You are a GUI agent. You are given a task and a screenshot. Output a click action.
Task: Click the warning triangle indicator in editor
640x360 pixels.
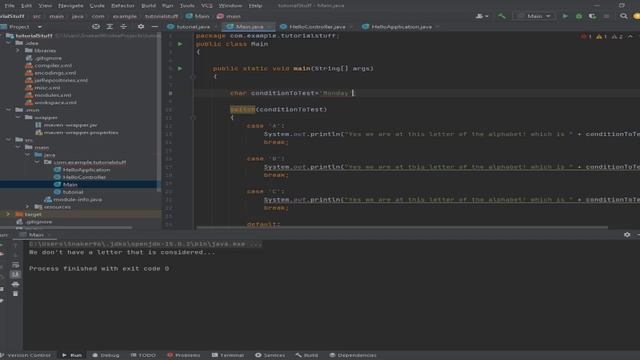click(x=602, y=36)
